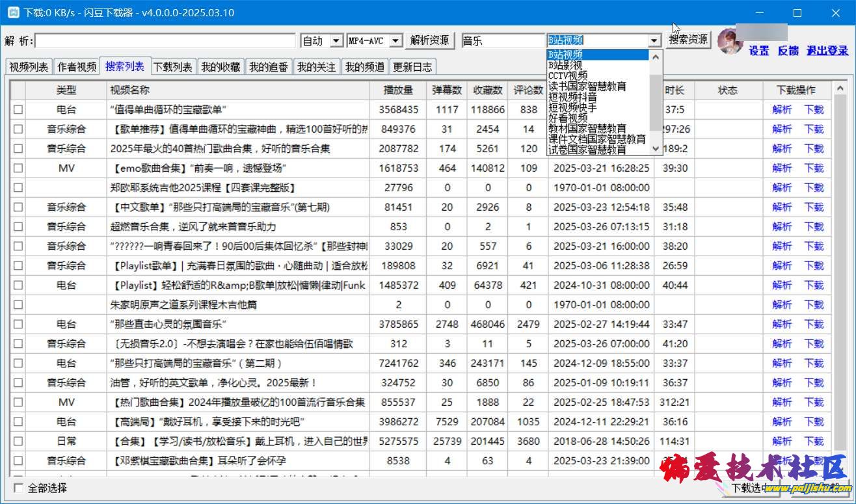This screenshot has width=856, height=504.
Task: Enable the 全部选择 select-all checkbox
Action: pyautogui.click(x=18, y=488)
